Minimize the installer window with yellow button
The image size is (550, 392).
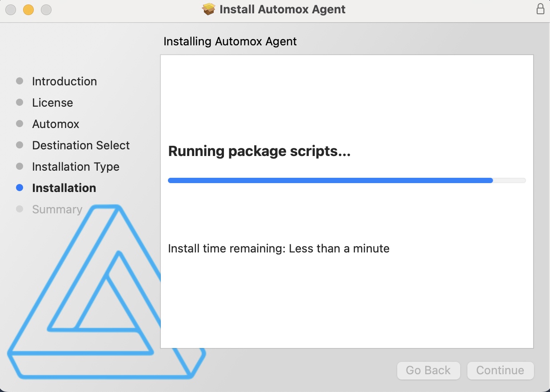[x=28, y=9]
